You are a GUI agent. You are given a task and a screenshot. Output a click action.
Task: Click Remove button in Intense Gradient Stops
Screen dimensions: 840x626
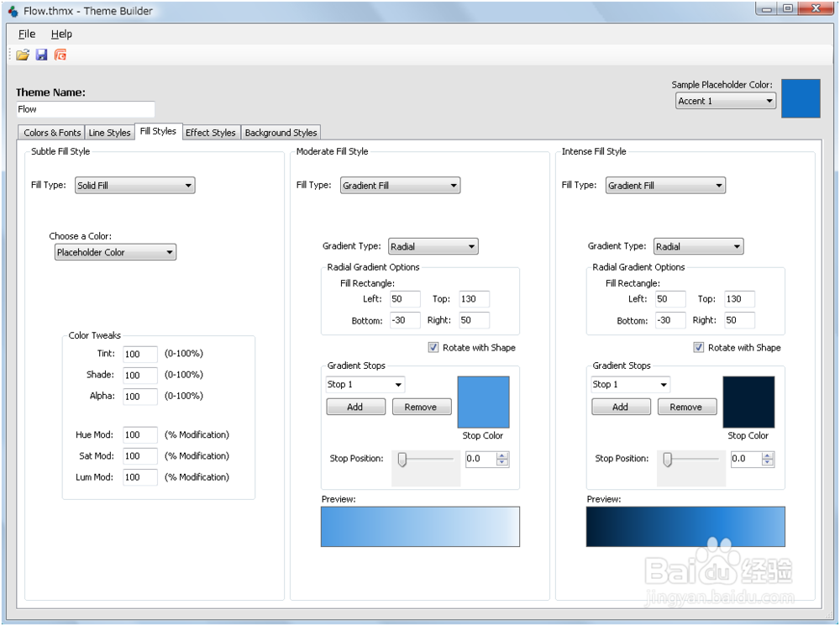pyautogui.click(x=687, y=407)
